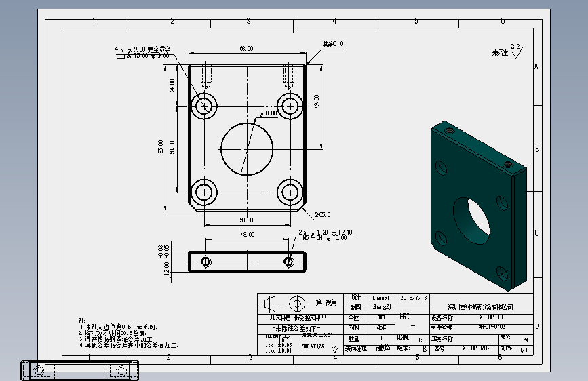The height and width of the screenshot is (381, 588).
Task: Click the first-angle projection symbol in the title block
Action: [285, 303]
